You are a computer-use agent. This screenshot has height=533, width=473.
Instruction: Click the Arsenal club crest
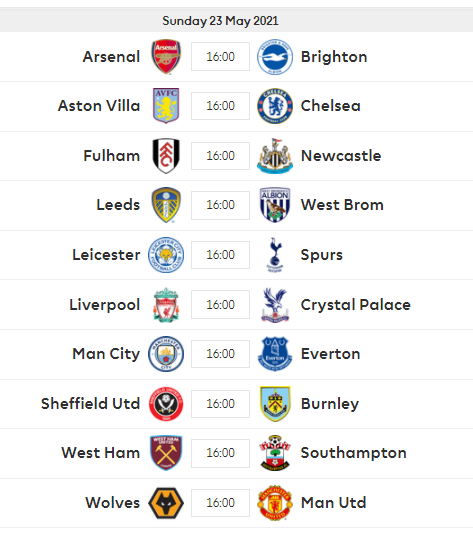point(166,56)
